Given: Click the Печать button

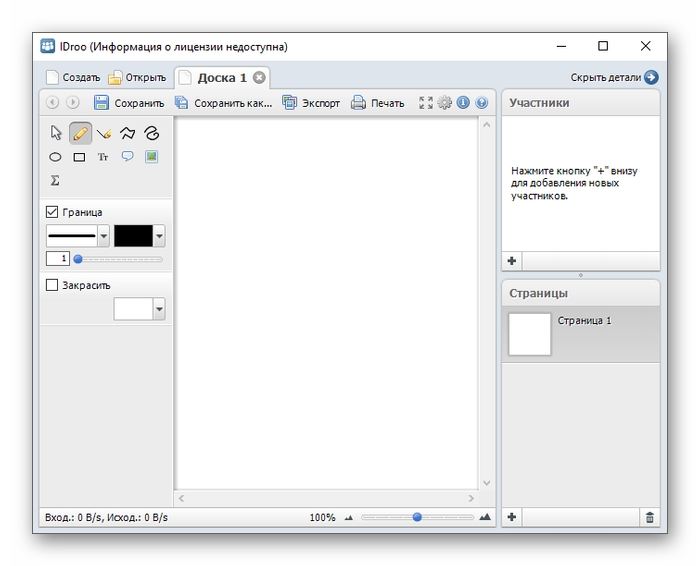Looking at the screenshot, I should 377,103.
